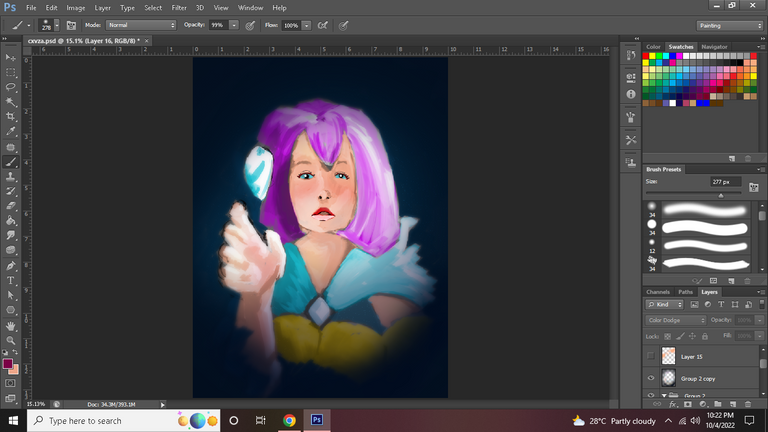Open the Info panel icon
The width and height of the screenshot is (768, 432).
(x=631, y=94)
